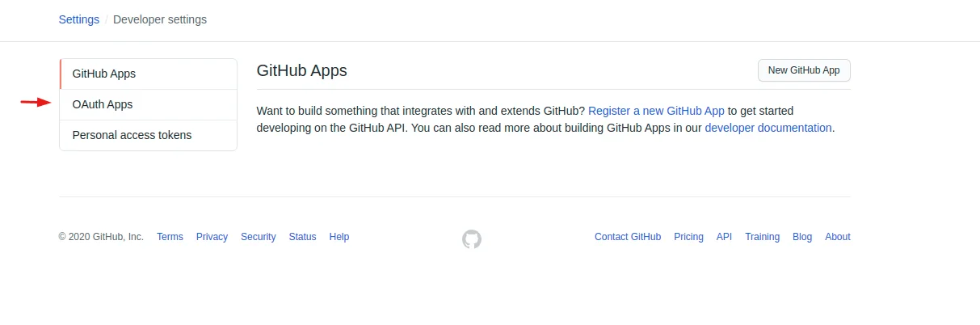Open the About footer link
The width and height of the screenshot is (980, 325).
pos(837,237)
